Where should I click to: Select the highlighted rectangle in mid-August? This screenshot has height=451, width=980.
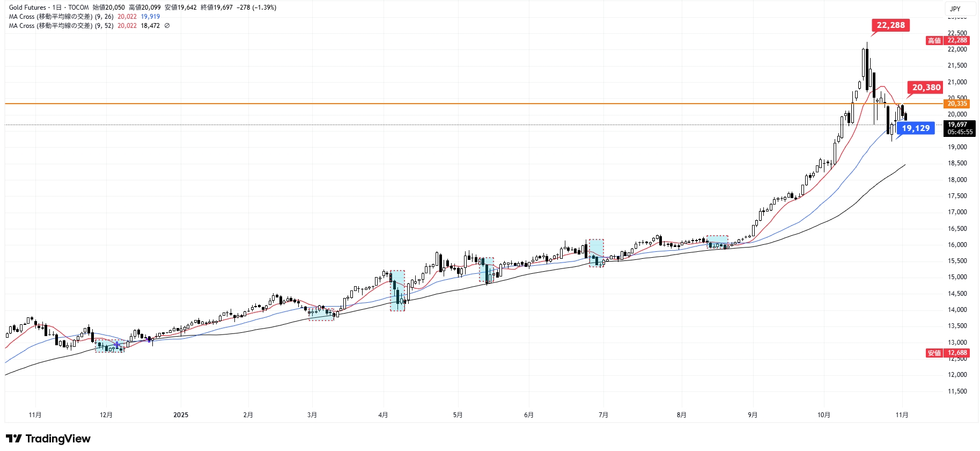[717, 242]
